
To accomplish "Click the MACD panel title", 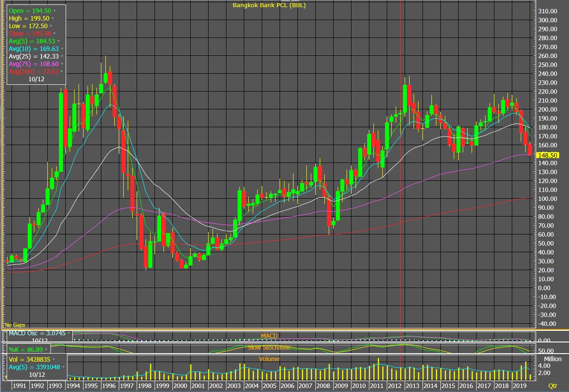I will click(269, 336).
